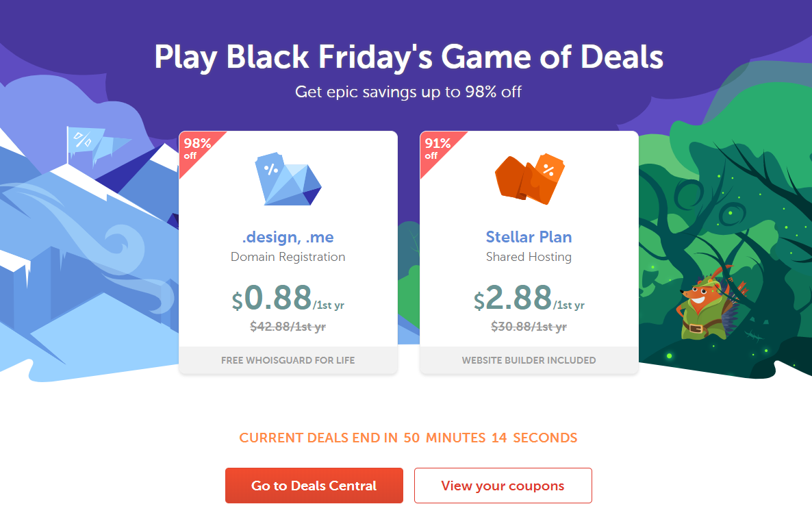Click the Website Builder Included footer
Screen dimensions: 812x528
[x=529, y=360]
